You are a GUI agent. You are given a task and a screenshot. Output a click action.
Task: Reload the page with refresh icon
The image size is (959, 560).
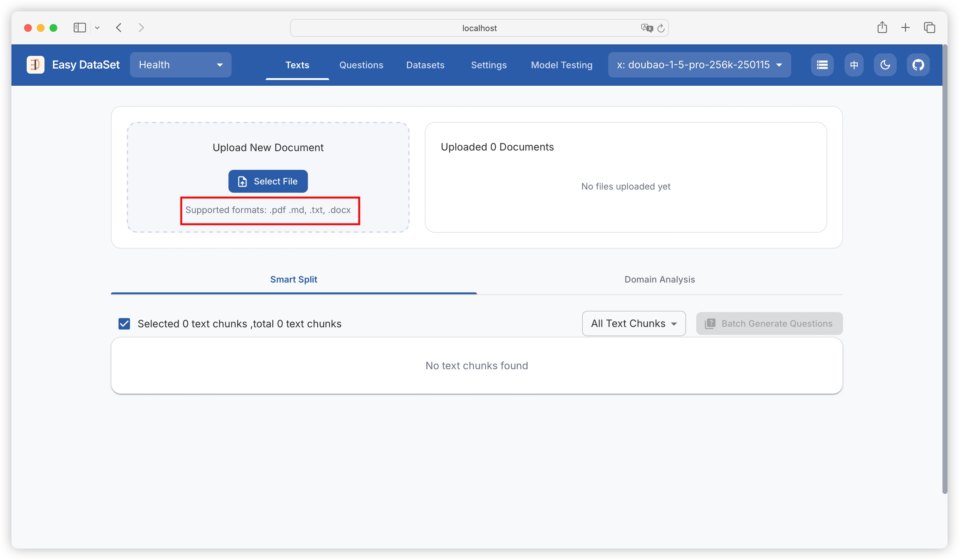(661, 28)
